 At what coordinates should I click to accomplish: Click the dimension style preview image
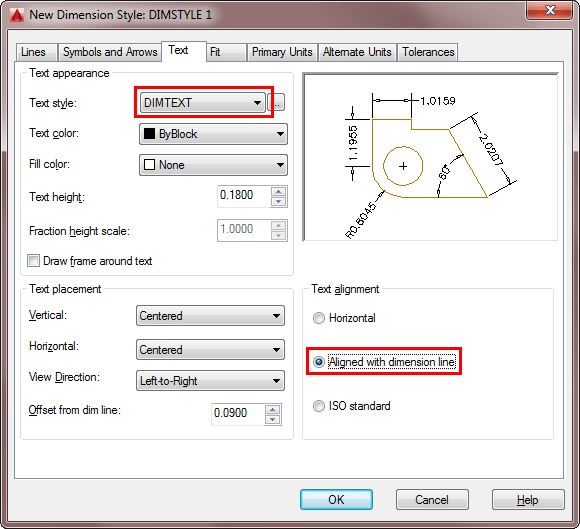[x=430, y=157]
